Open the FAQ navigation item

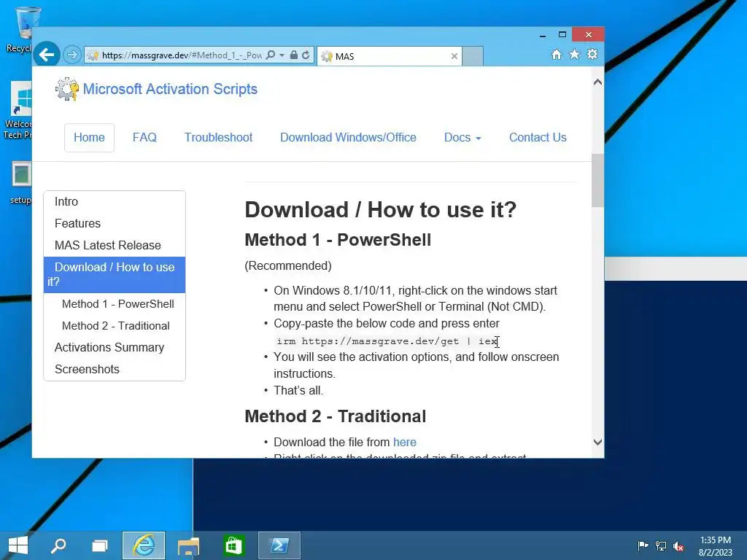point(144,138)
